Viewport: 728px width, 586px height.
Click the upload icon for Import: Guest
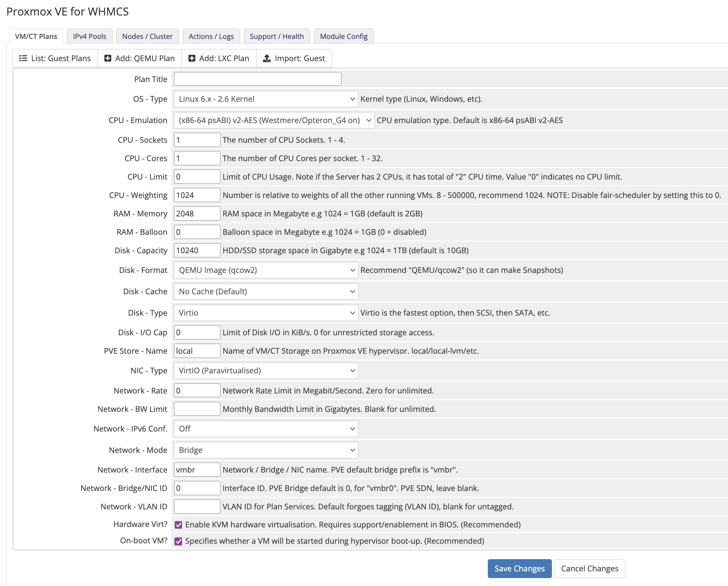[x=267, y=58]
